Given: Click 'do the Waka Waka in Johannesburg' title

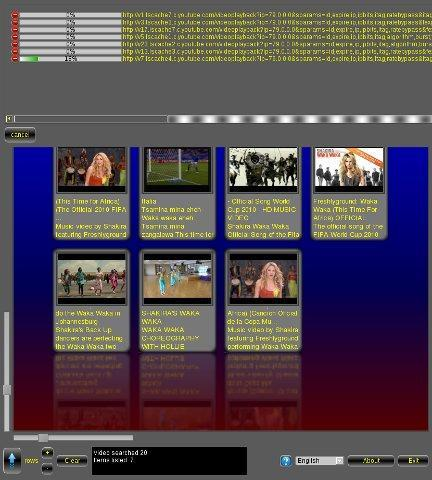Looking at the screenshot, I should [x=88, y=317].
